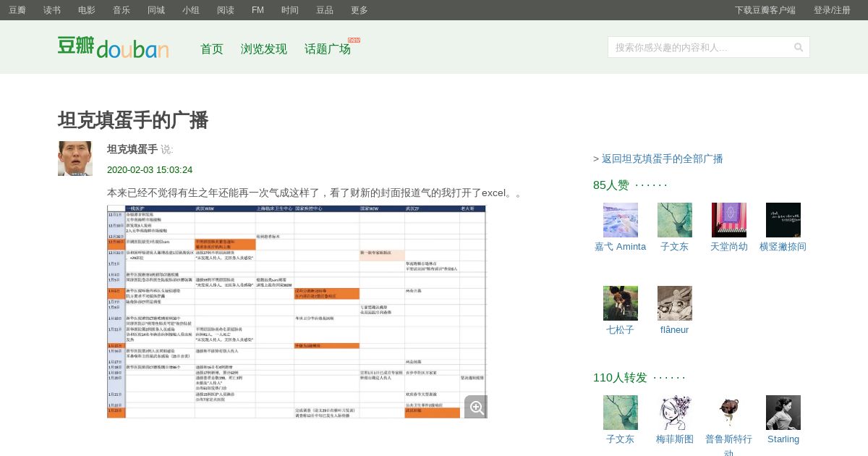Image resolution: width=868 pixels, height=456 pixels.
Task: Open the excel spreadsheet image
Action: pos(297,312)
